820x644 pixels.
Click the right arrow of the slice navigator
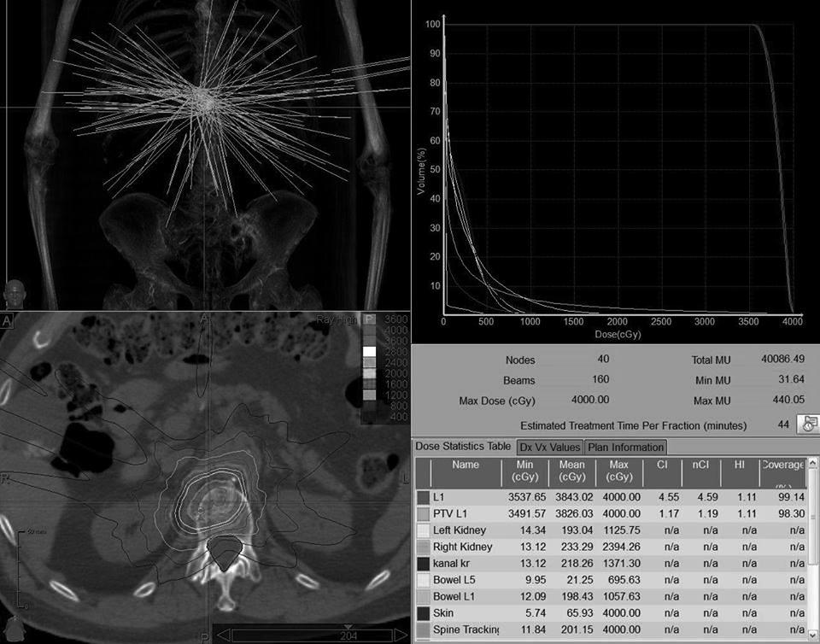pos(401,635)
